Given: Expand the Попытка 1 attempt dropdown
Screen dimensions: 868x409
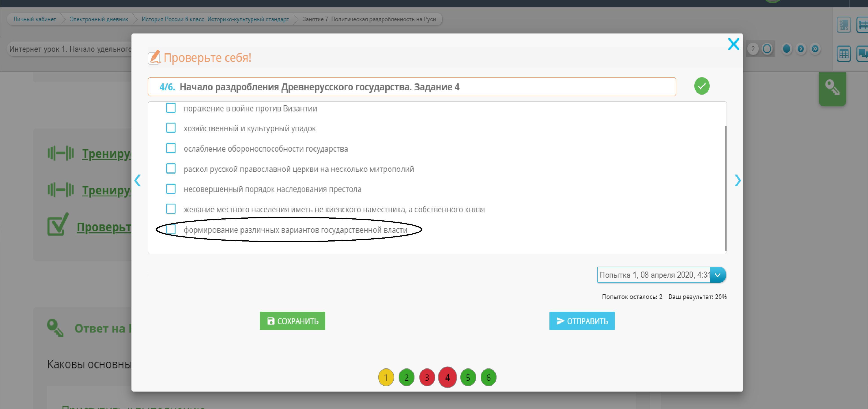Looking at the screenshot, I should click(x=717, y=275).
